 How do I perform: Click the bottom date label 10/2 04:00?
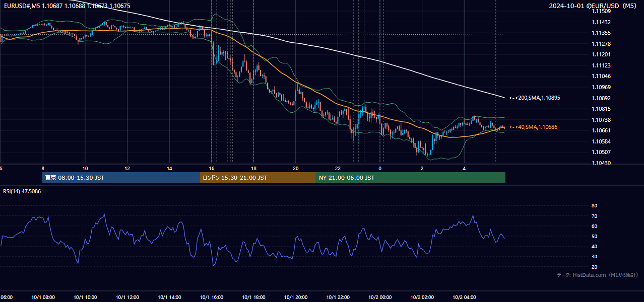(x=465, y=297)
